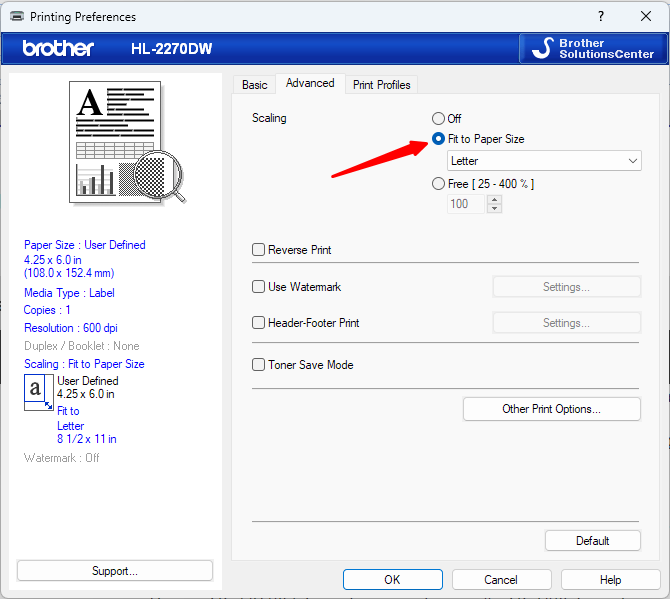Viewport: 670px width, 599px height.
Task: Click the Default button
Action: click(593, 541)
